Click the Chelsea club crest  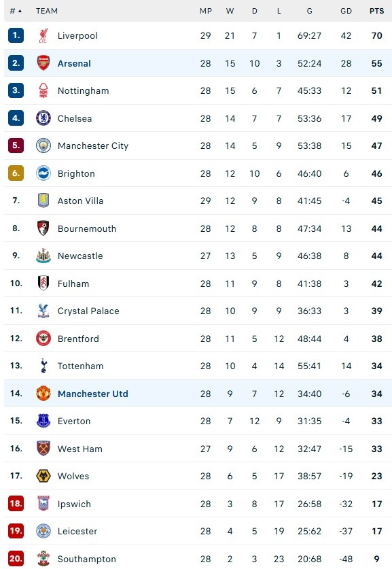pyautogui.click(x=42, y=118)
